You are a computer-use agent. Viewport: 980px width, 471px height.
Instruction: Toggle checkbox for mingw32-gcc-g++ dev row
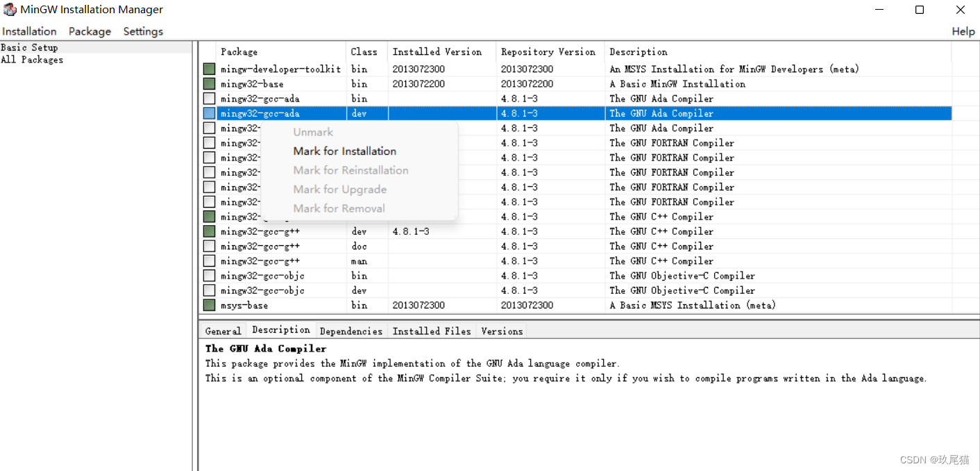pos(209,231)
